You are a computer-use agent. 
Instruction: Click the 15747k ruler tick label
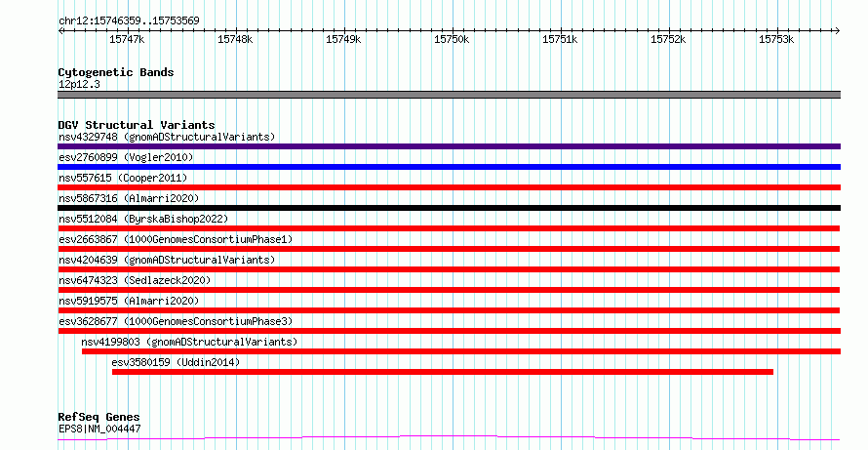pos(127,39)
